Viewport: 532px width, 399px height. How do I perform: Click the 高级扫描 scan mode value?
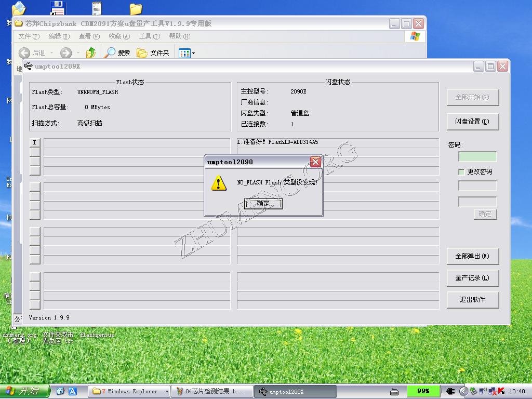[x=89, y=123]
